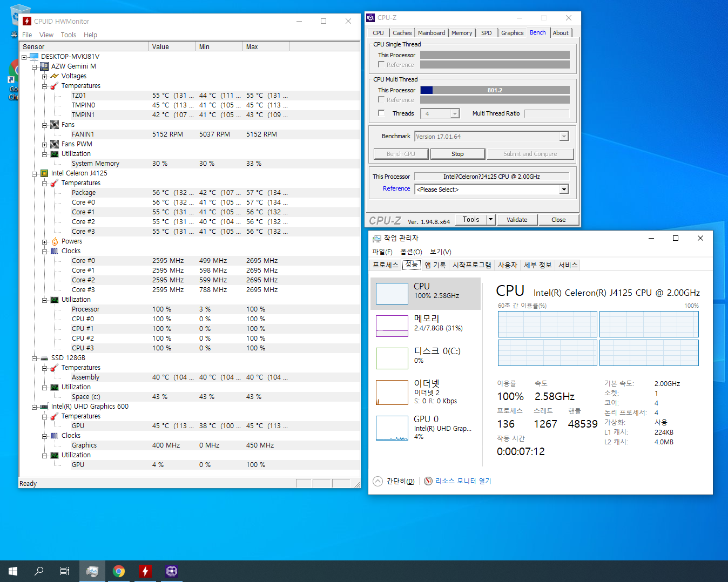Click Task Manager icon in taskbar
Viewport: 728px width, 582px height.
pos(92,571)
